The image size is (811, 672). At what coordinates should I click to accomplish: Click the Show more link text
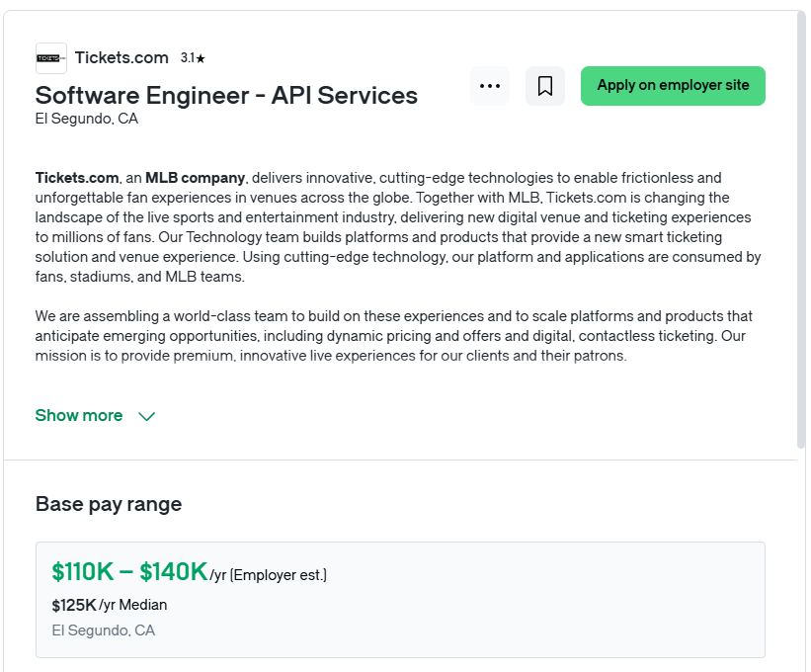coord(79,415)
